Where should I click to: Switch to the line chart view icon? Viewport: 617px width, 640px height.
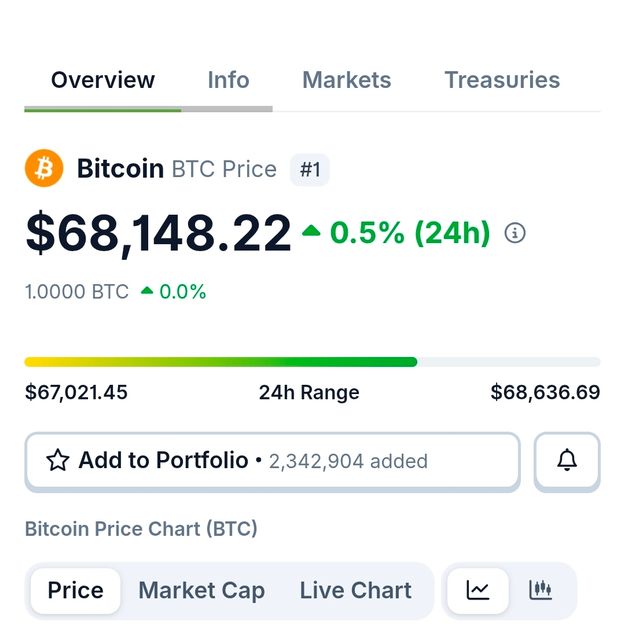click(478, 590)
